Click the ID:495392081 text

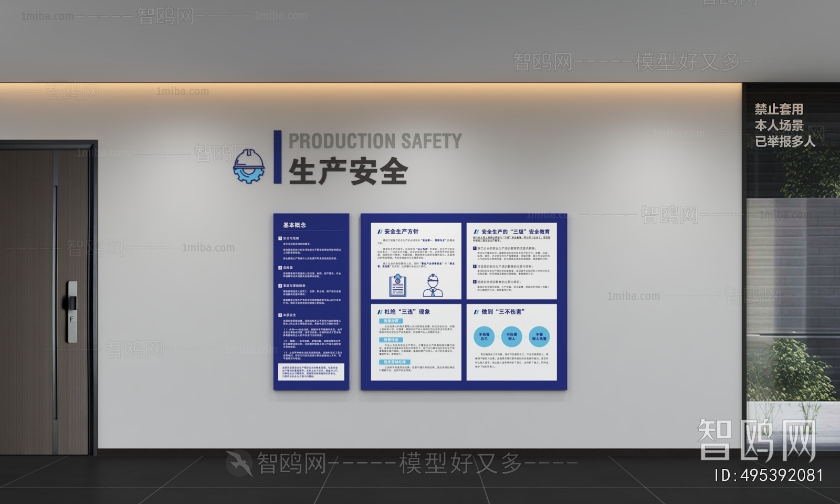[x=769, y=476]
